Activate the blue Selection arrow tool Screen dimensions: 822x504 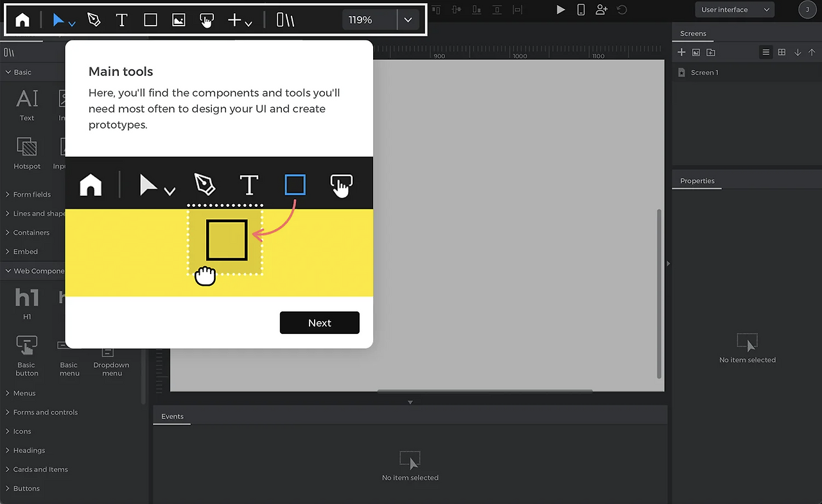(59, 20)
